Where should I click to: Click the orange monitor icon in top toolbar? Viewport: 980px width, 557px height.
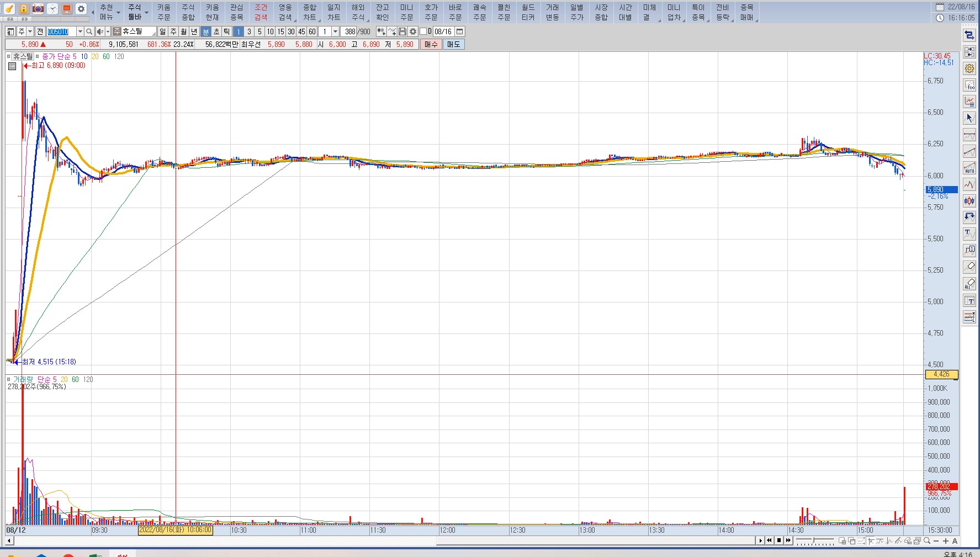[x=67, y=8]
